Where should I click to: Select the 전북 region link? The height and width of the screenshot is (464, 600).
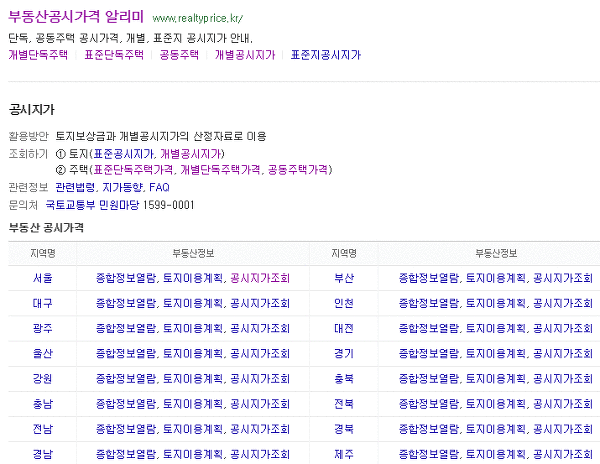344,404
